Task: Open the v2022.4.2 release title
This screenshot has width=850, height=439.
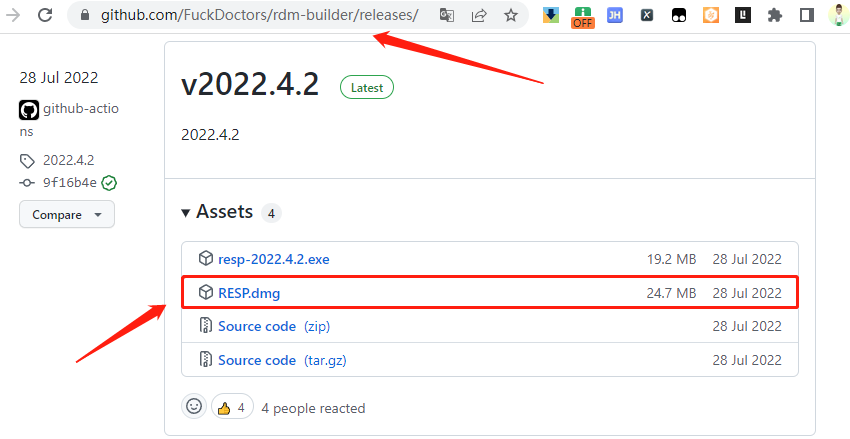Action: pyautogui.click(x=250, y=85)
